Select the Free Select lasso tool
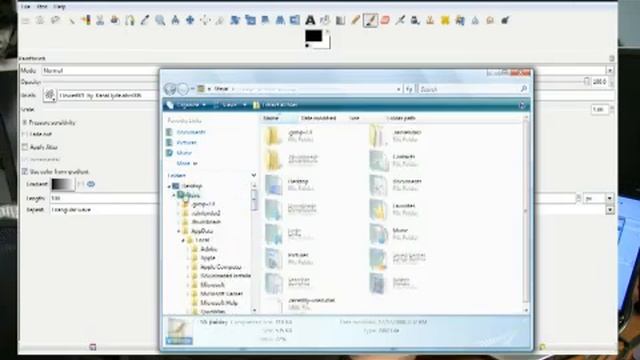 click(x=55, y=20)
